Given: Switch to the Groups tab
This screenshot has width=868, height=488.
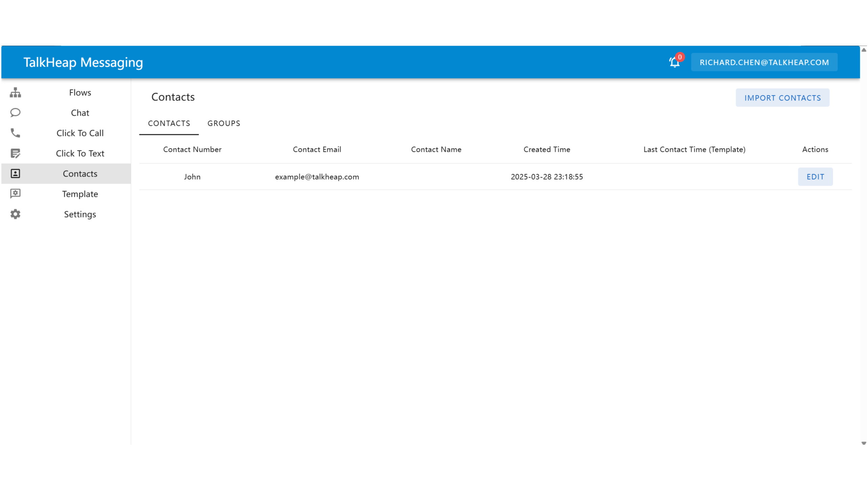Looking at the screenshot, I should pyautogui.click(x=224, y=123).
